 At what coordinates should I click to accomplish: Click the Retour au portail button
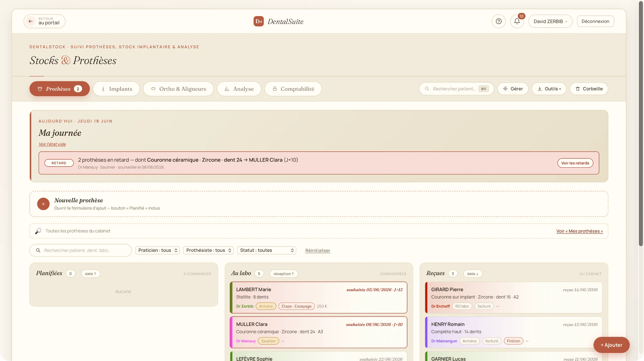pyautogui.click(x=44, y=21)
